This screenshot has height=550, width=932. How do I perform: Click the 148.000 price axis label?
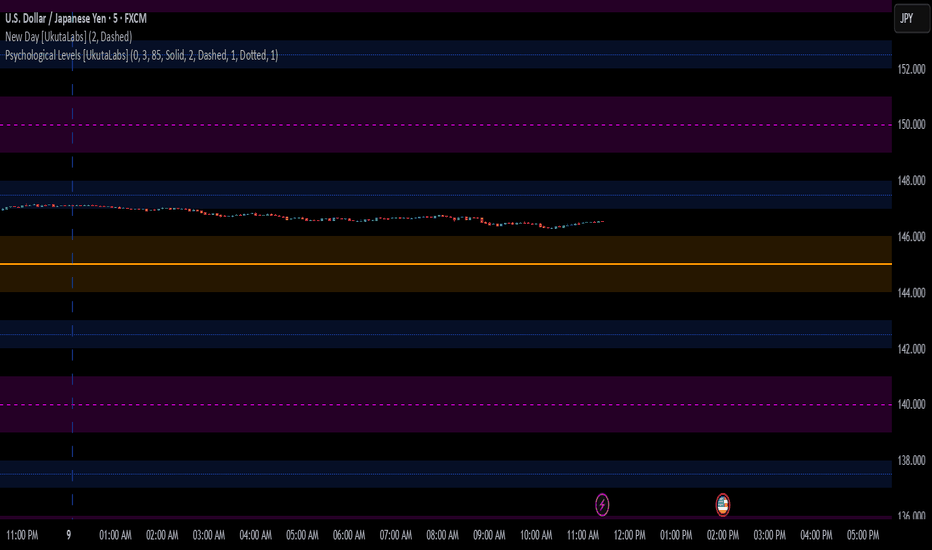[x=911, y=180]
